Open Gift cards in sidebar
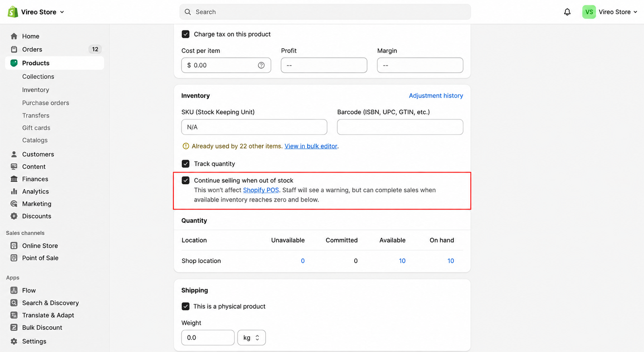The width and height of the screenshot is (644, 352). pyautogui.click(x=36, y=128)
